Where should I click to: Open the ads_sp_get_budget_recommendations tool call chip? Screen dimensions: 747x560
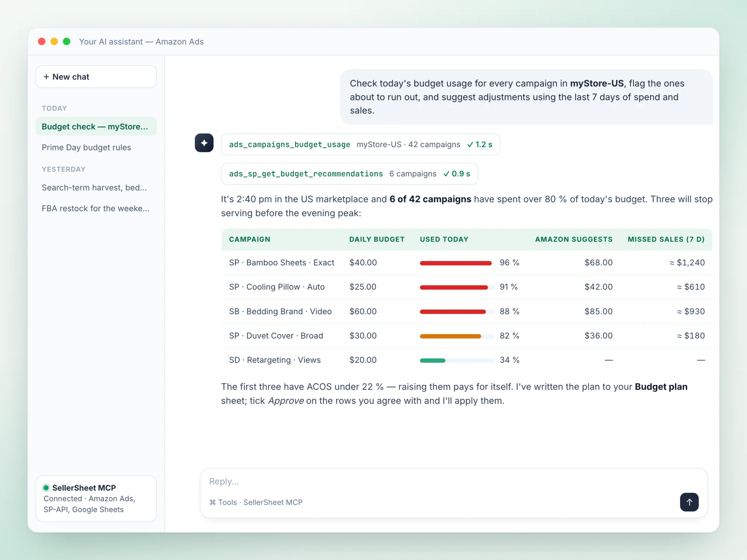(x=349, y=174)
